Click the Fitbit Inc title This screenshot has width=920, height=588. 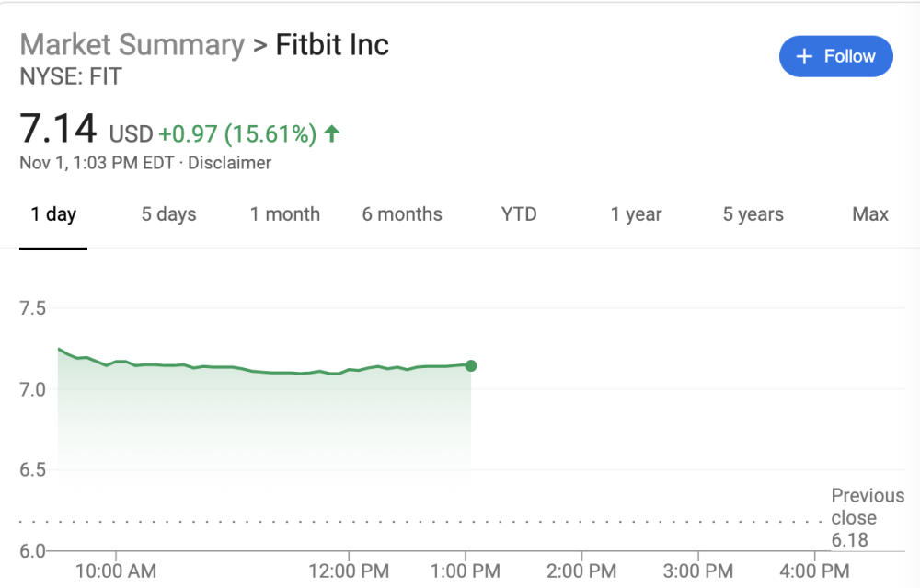(x=332, y=45)
